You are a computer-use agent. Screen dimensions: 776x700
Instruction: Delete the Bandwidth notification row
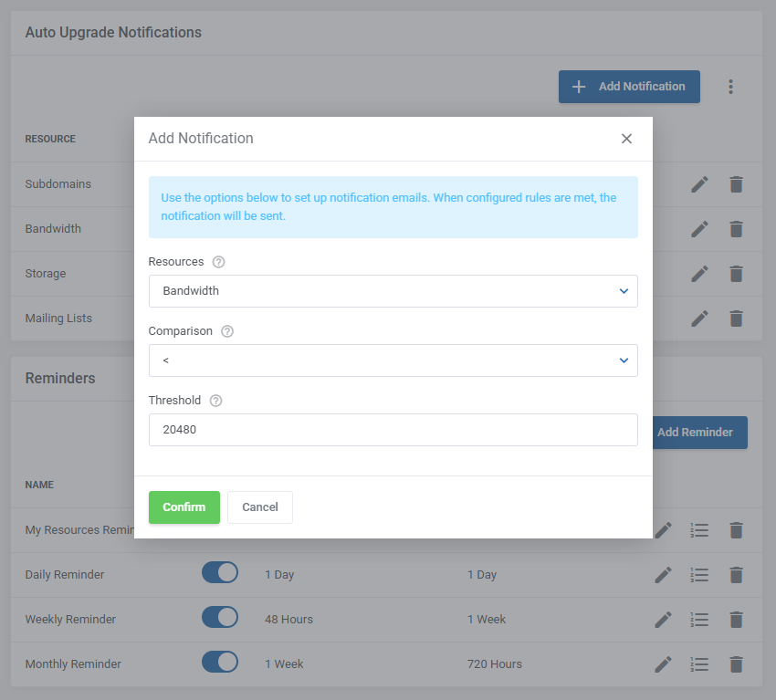736,229
